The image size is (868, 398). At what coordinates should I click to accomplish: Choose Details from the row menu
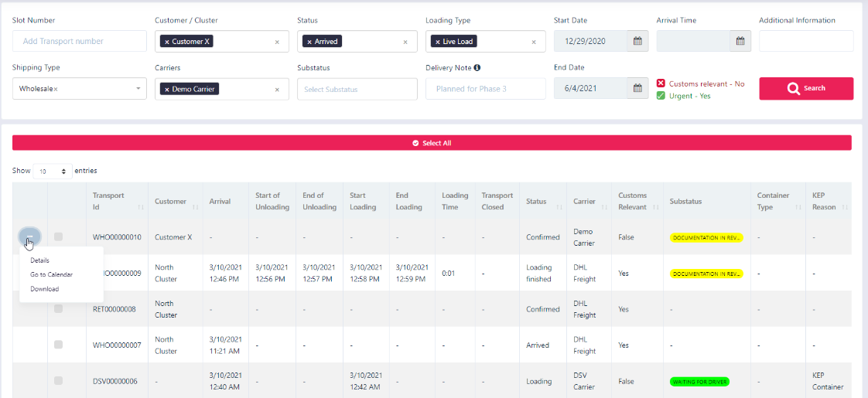click(40, 260)
